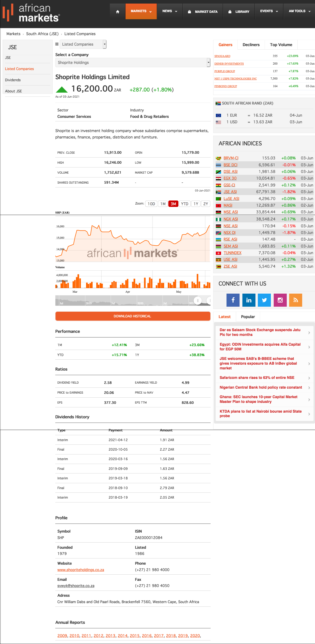Set chart zoom to 1M

(x=163, y=204)
